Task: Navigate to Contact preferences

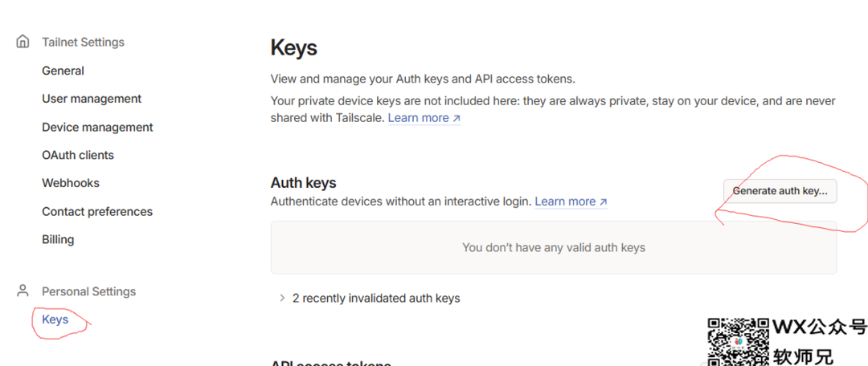Action: [x=97, y=212]
